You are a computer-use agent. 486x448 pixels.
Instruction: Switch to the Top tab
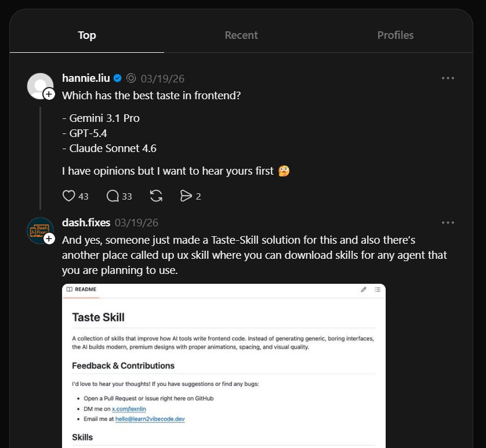[87, 35]
